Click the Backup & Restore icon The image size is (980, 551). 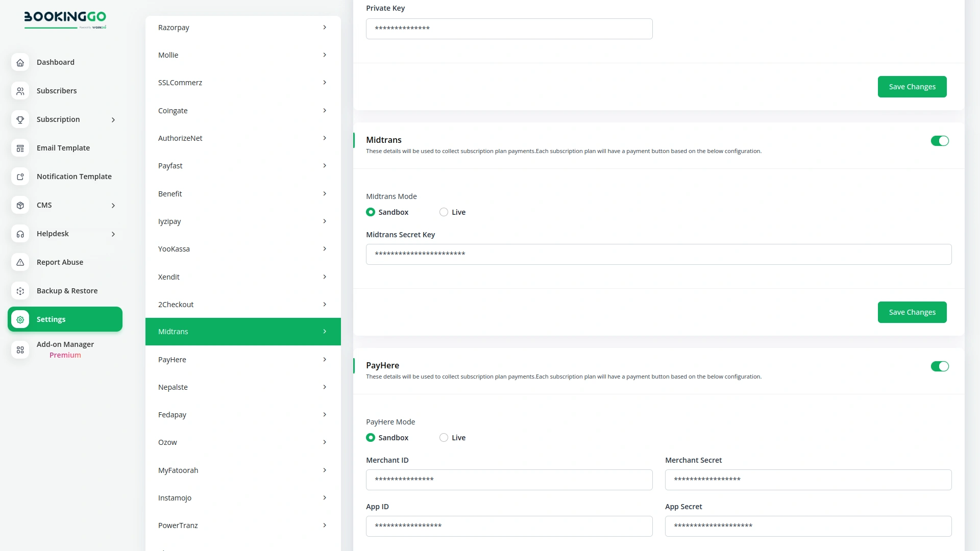pos(20,291)
